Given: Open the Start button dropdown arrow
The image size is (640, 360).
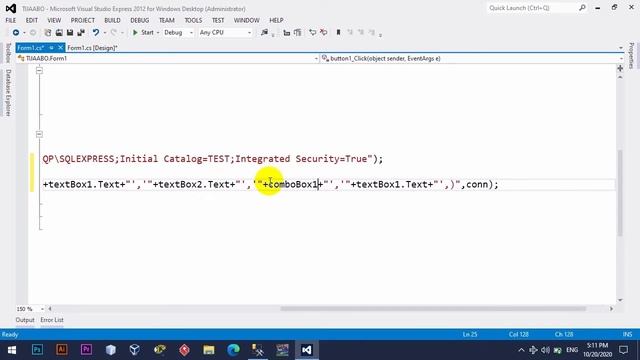Looking at the screenshot, I should (x=158, y=32).
